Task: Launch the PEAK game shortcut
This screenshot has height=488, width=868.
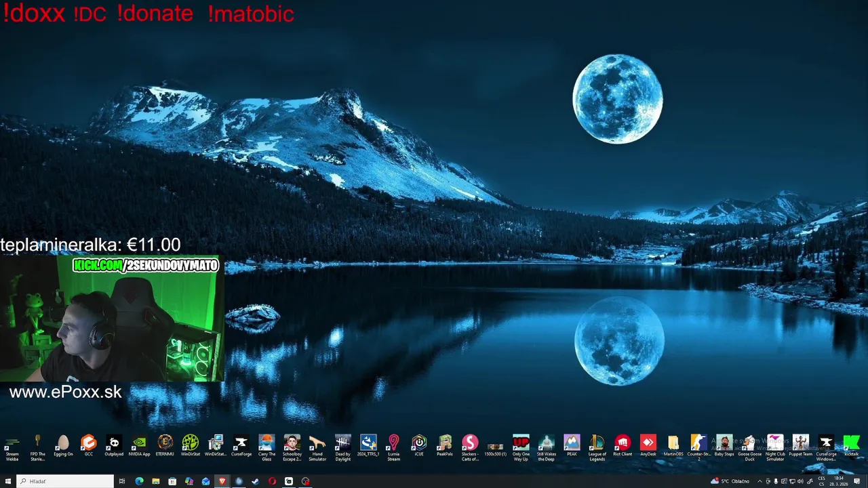Action: (x=572, y=447)
